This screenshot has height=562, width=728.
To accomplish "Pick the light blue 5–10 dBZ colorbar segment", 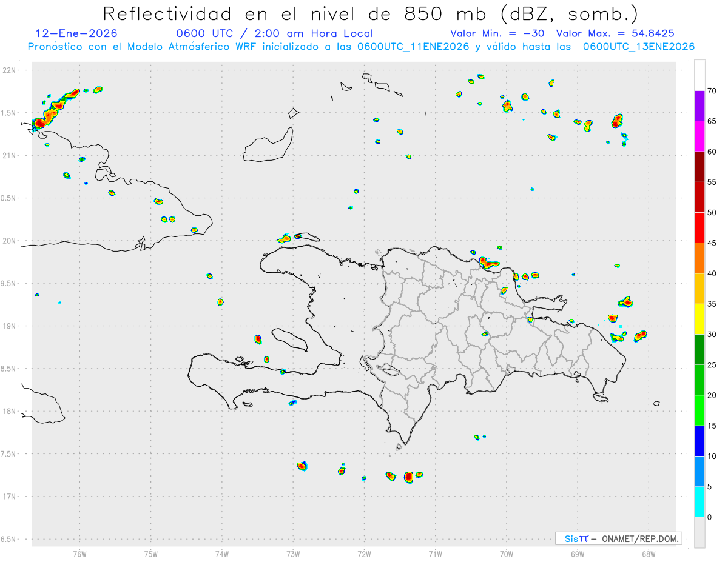I will click(699, 471).
